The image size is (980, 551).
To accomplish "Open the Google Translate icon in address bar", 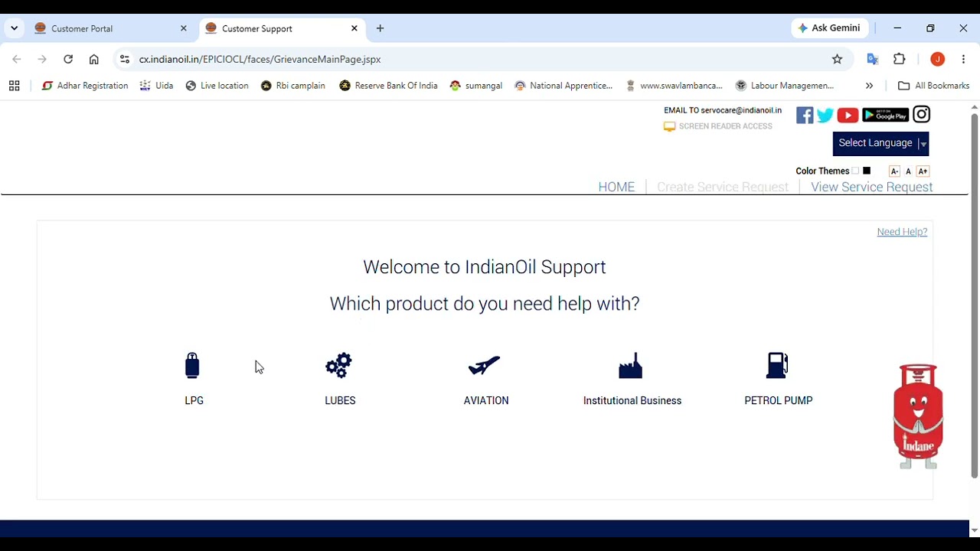I will point(872,59).
